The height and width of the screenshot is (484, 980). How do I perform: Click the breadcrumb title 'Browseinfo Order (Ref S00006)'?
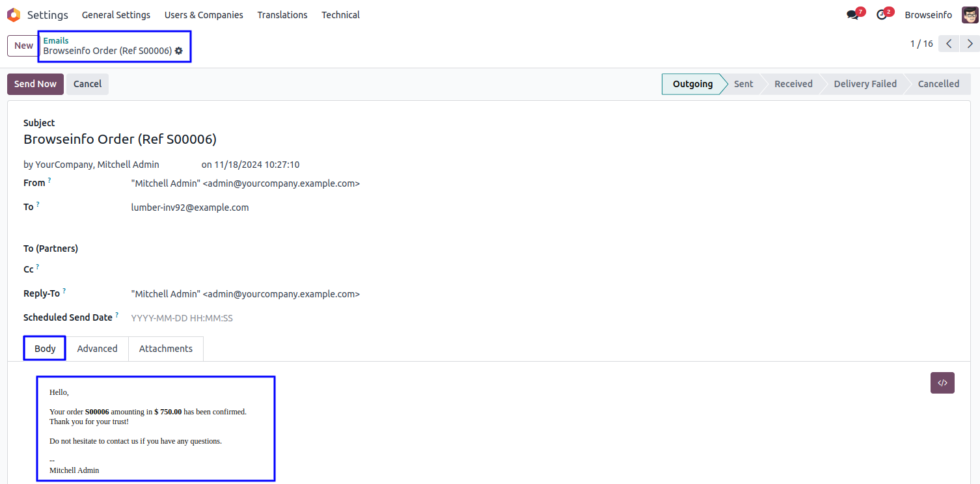[107, 51]
